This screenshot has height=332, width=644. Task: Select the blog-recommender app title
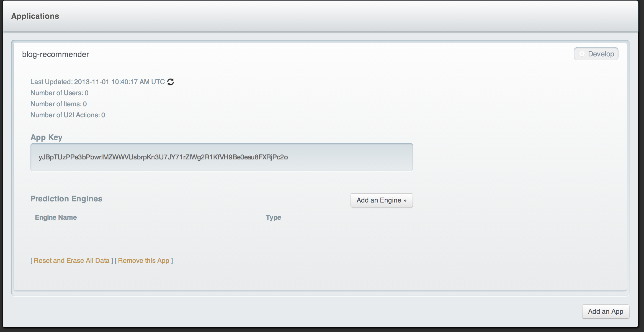click(x=56, y=55)
